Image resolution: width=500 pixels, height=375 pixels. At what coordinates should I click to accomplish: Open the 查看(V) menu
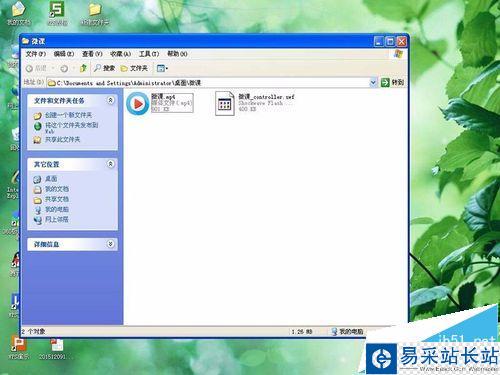92,54
